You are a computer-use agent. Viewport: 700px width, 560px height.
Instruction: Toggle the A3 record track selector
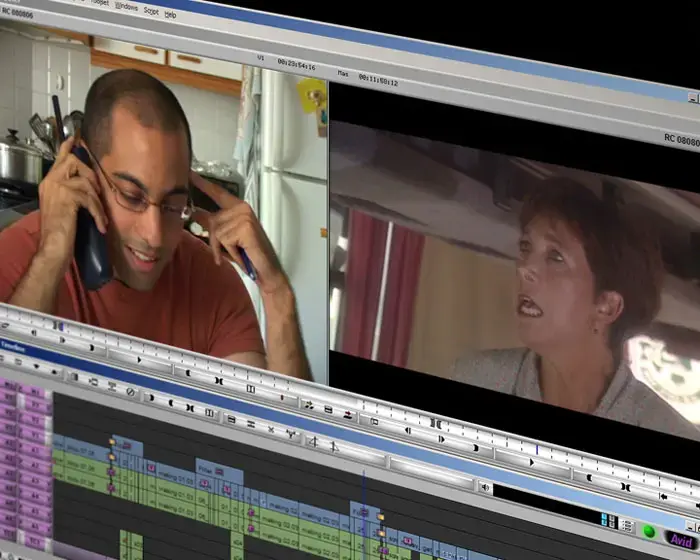coord(35,481)
